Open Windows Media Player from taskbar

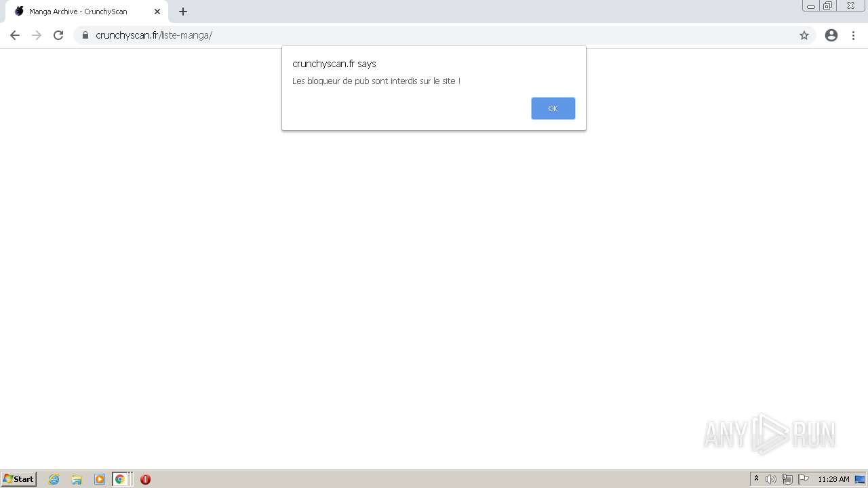(100, 479)
